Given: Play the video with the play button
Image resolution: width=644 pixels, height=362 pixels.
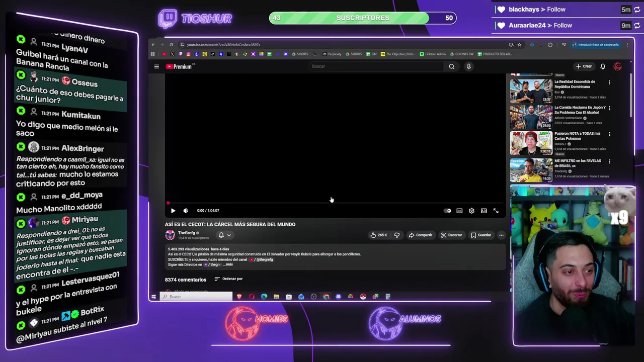Looking at the screenshot, I should (173, 211).
